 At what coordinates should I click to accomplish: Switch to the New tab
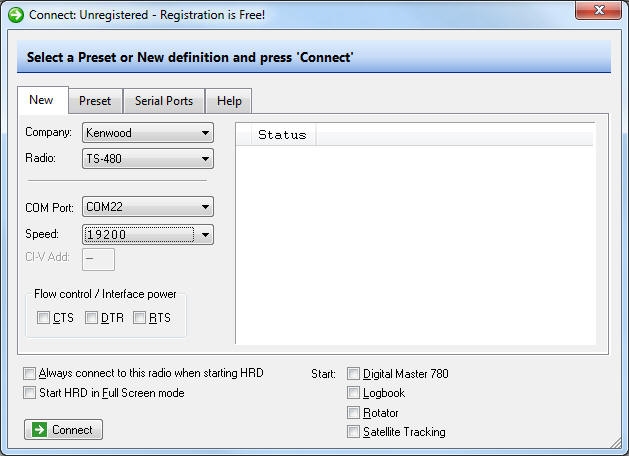(x=41, y=100)
